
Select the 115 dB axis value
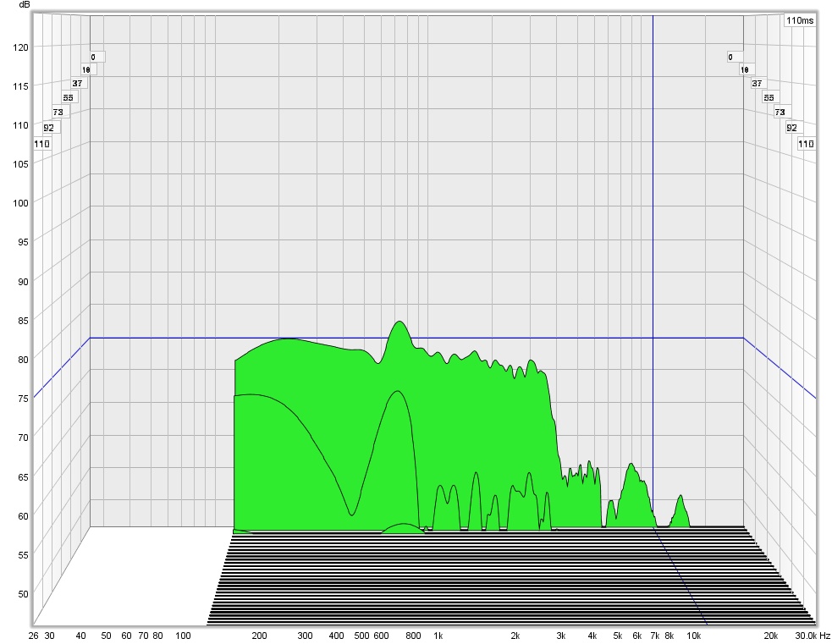click(20, 86)
